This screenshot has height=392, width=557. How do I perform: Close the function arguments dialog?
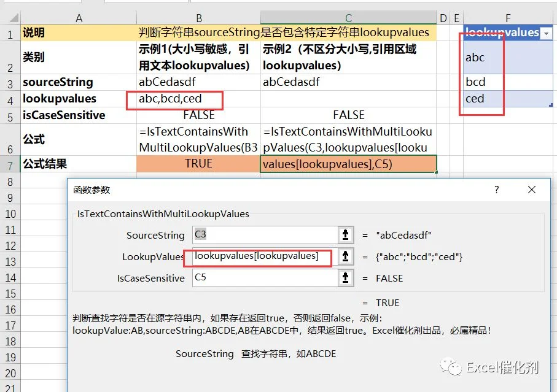pyautogui.click(x=532, y=190)
